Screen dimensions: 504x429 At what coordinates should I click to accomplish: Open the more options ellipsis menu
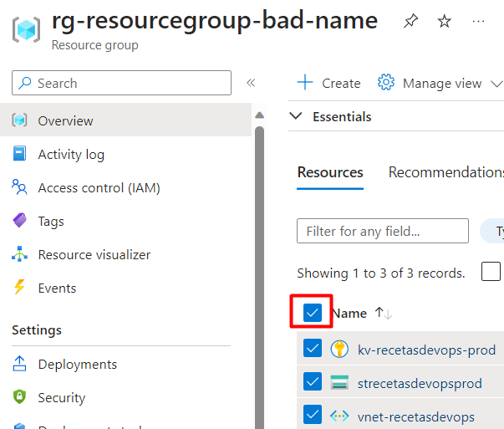pyautogui.click(x=478, y=22)
